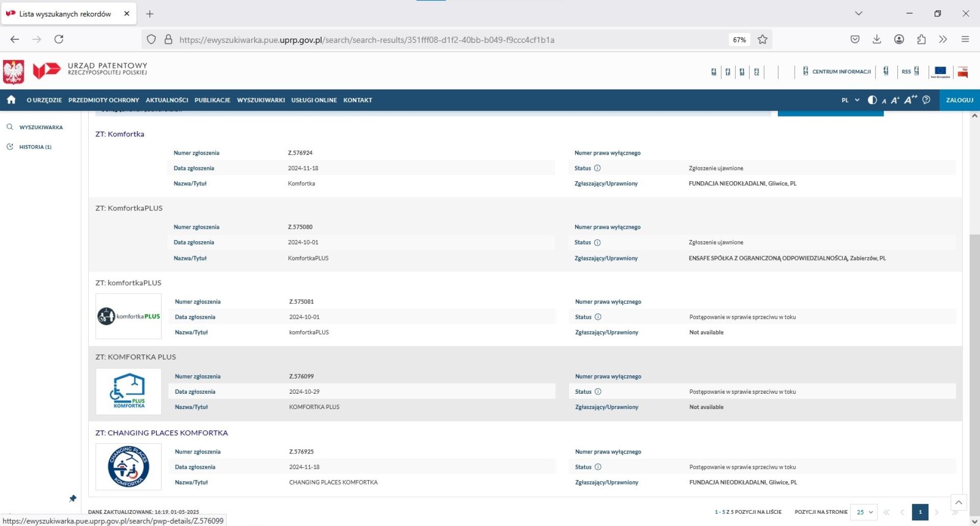Click the CHANGING PLACES KOMFORTKA logo thumbnail
The width and height of the screenshot is (980, 526).
129,467
